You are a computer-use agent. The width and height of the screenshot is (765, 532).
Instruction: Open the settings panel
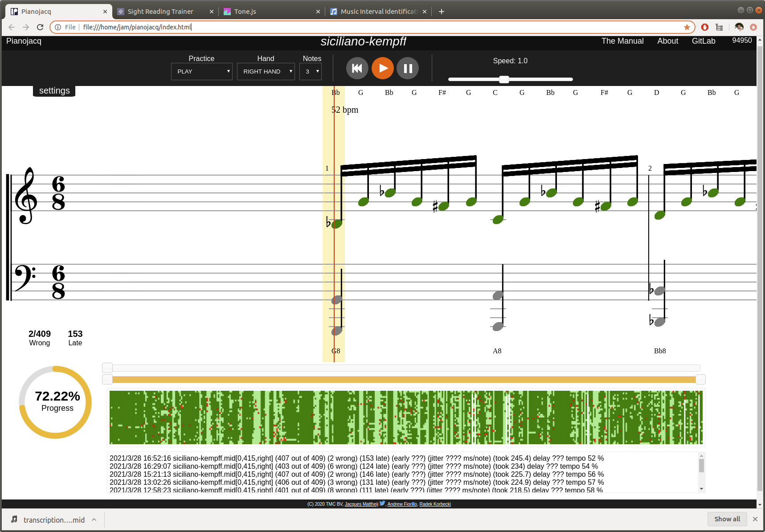[x=54, y=90]
